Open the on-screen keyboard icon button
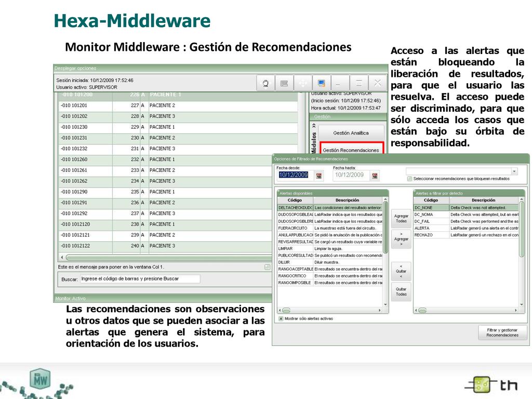The image size is (532, 399). 284,83
